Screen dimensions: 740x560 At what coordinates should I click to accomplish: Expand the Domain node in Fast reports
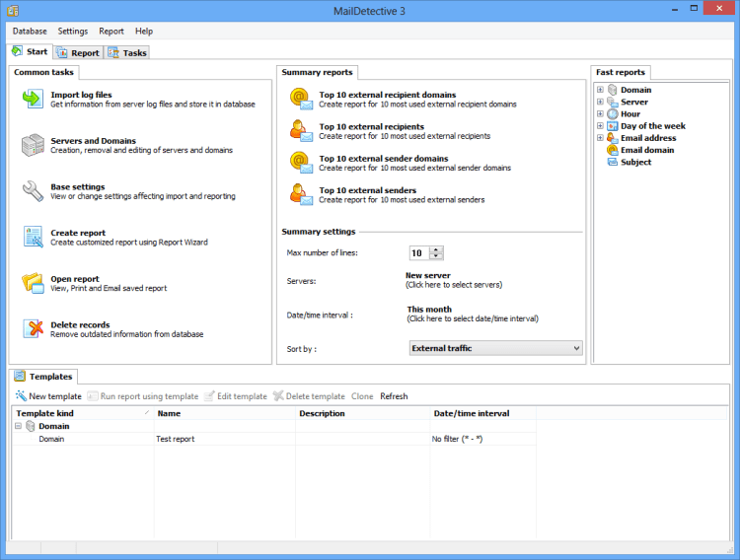[x=600, y=90]
